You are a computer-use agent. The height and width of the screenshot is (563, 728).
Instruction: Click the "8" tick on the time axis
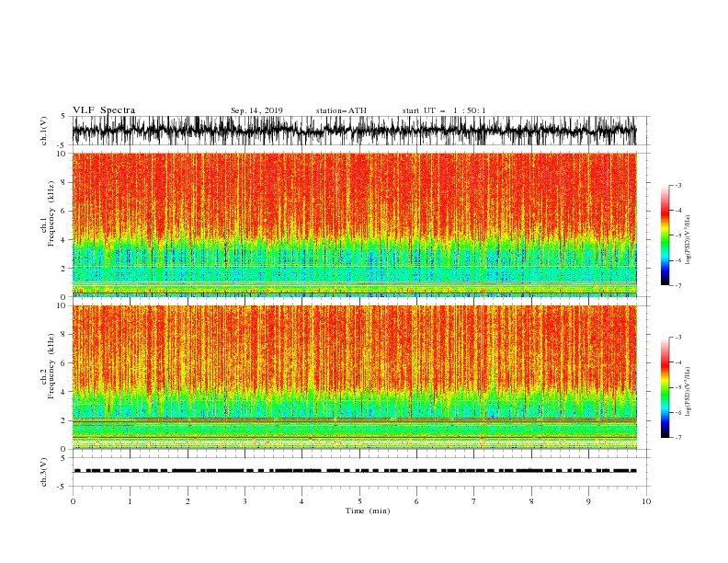[531, 501]
